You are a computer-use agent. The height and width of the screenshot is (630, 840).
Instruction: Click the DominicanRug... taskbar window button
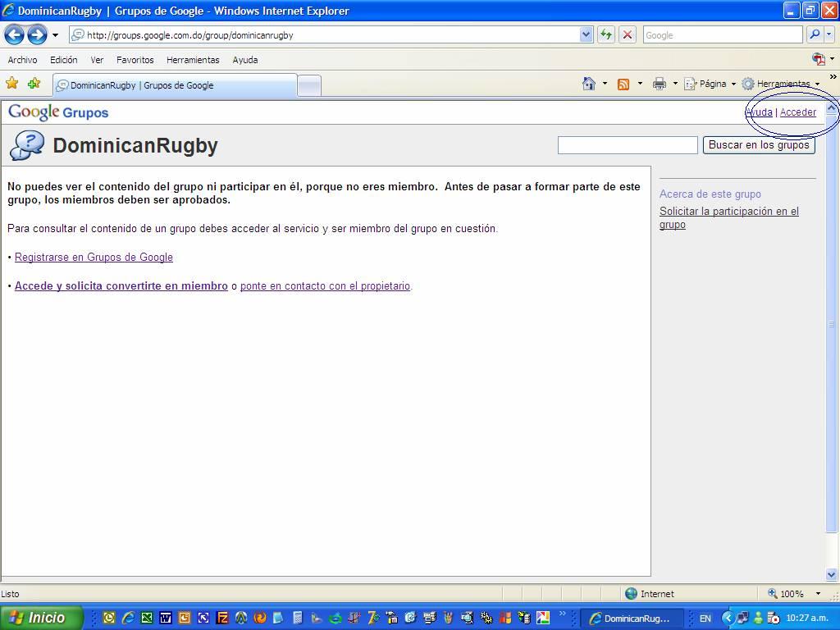[632, 619]
